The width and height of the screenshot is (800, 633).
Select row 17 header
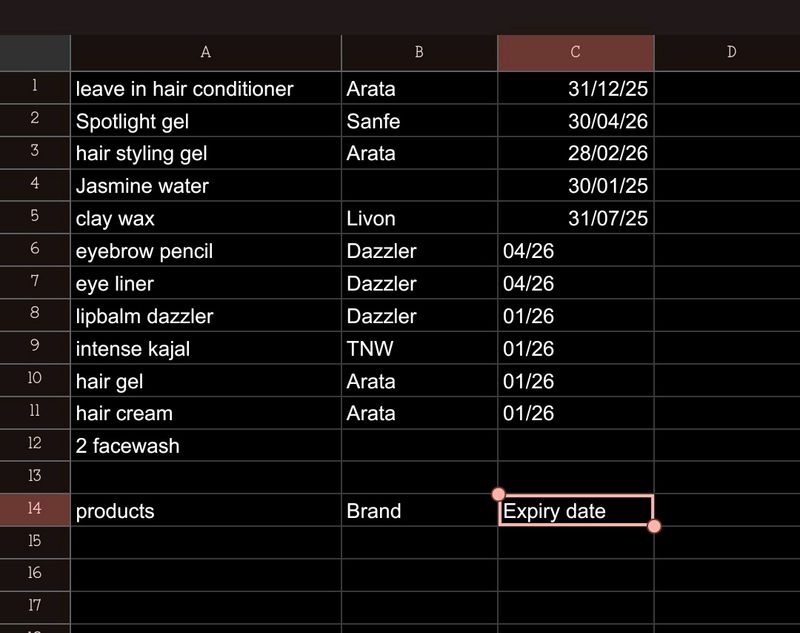[35, 607]
